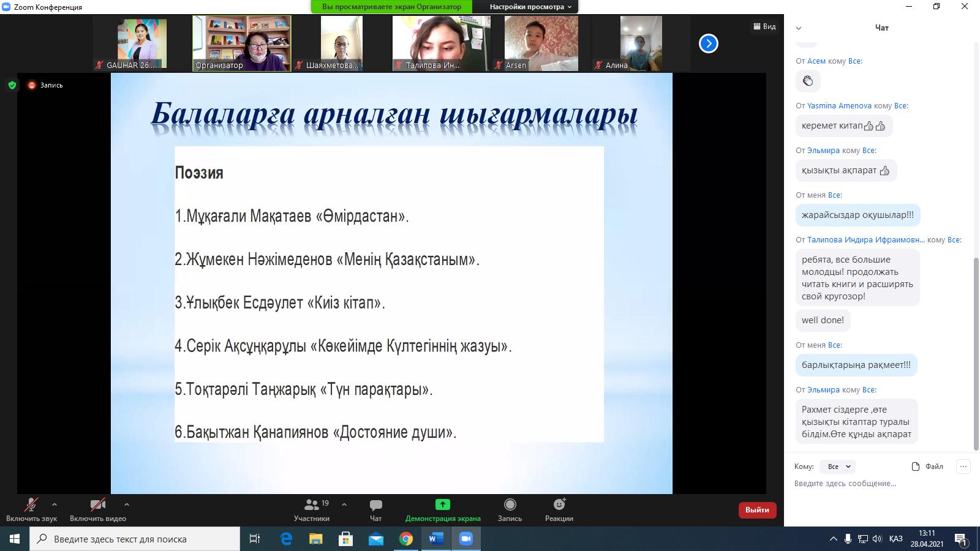
Task: Click message 'қызықты ақпарат'
Action: [x=846, y=170]
